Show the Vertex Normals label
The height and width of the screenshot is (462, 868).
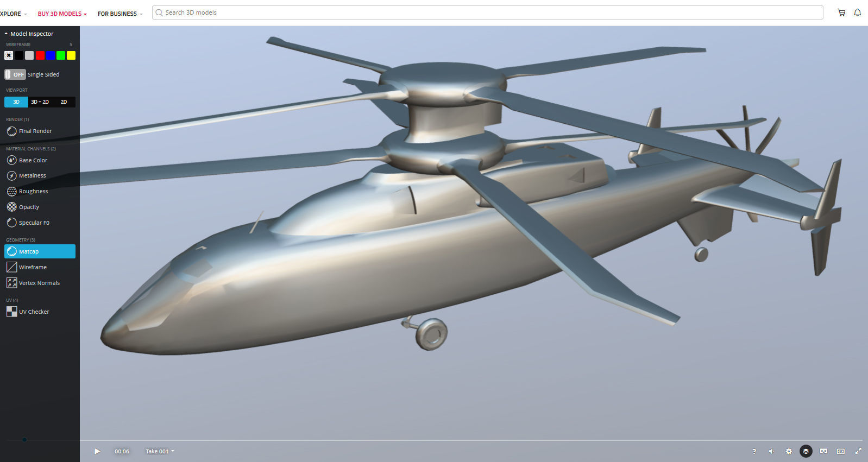coord(39,283)
